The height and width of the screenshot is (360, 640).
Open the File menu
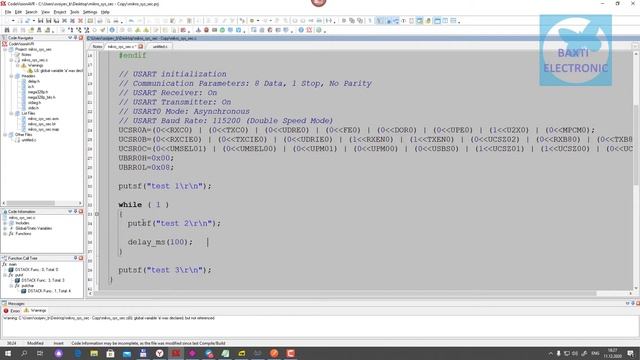point(8,12)
